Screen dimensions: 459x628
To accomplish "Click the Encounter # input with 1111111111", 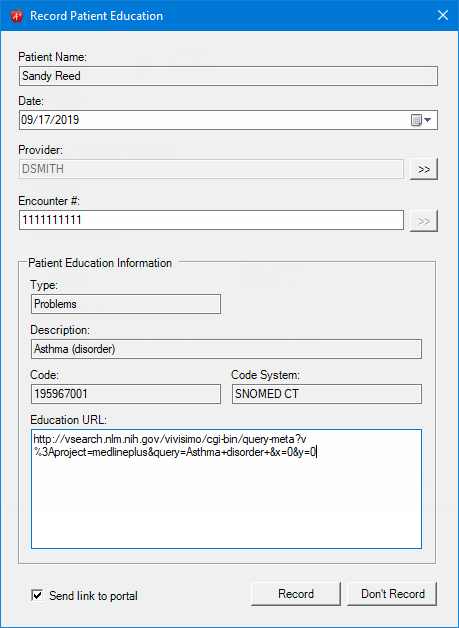I will [x=211, y=220].
